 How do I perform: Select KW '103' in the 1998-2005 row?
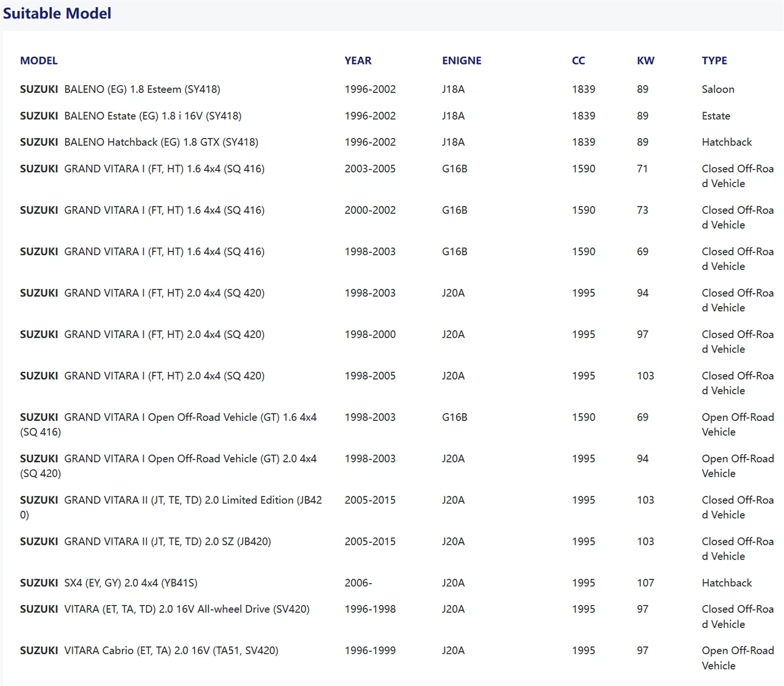[x=645, y=376]
